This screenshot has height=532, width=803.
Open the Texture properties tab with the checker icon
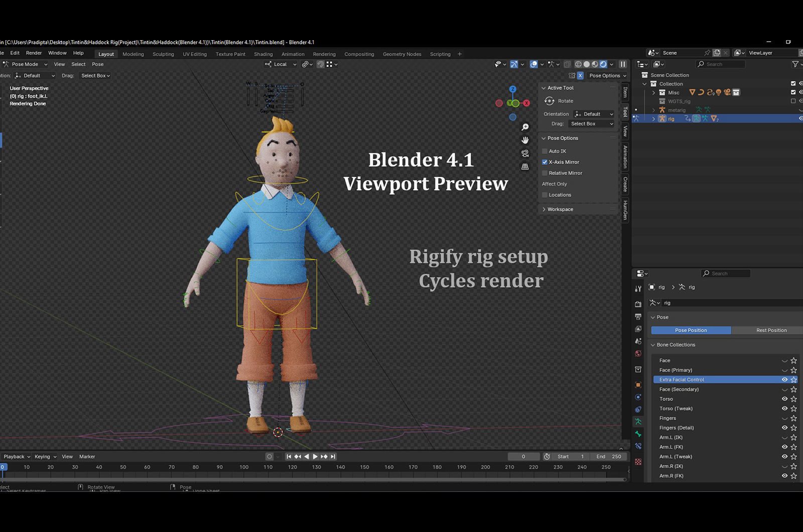(638, 462)
